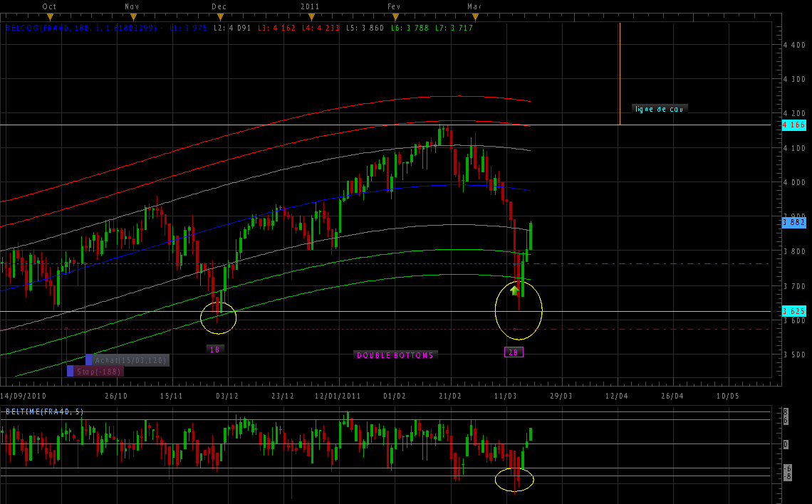
Task: Click the 3 882 current price tag
Action: (793, 222)
